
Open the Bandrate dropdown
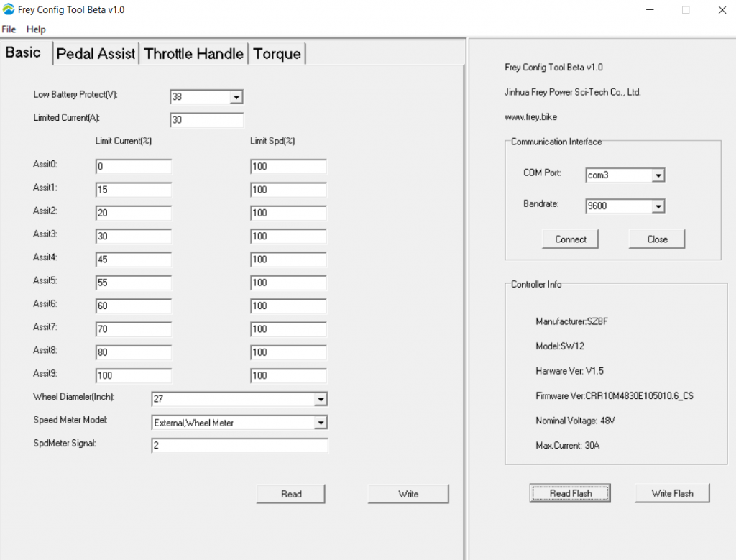(x=658, y=206)
